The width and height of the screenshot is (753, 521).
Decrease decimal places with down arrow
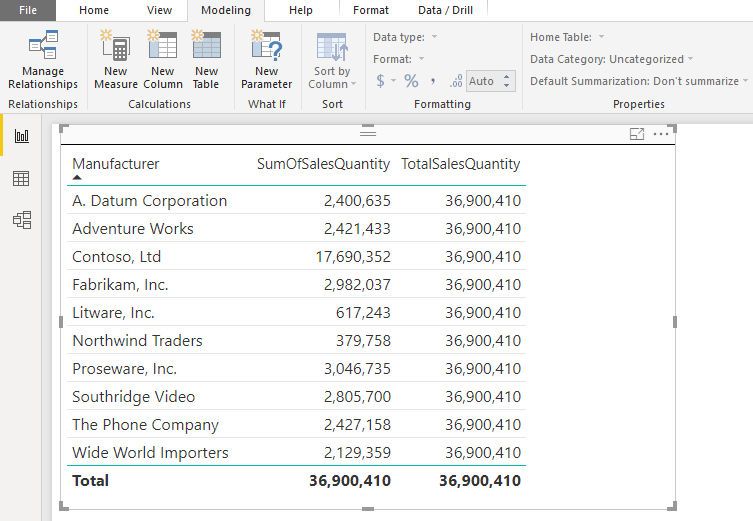[507, 85]
